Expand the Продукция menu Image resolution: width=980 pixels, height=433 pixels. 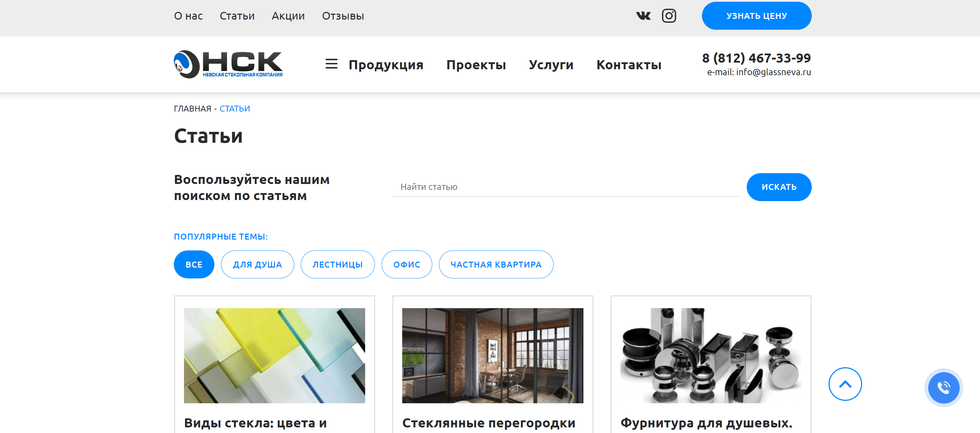click(386, 65)
